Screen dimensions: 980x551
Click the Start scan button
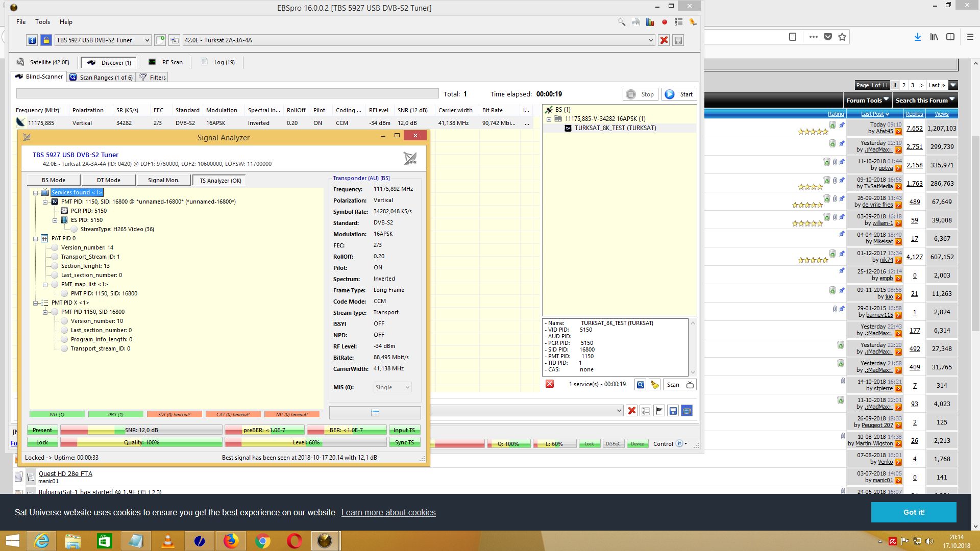(x=679, y=94)
